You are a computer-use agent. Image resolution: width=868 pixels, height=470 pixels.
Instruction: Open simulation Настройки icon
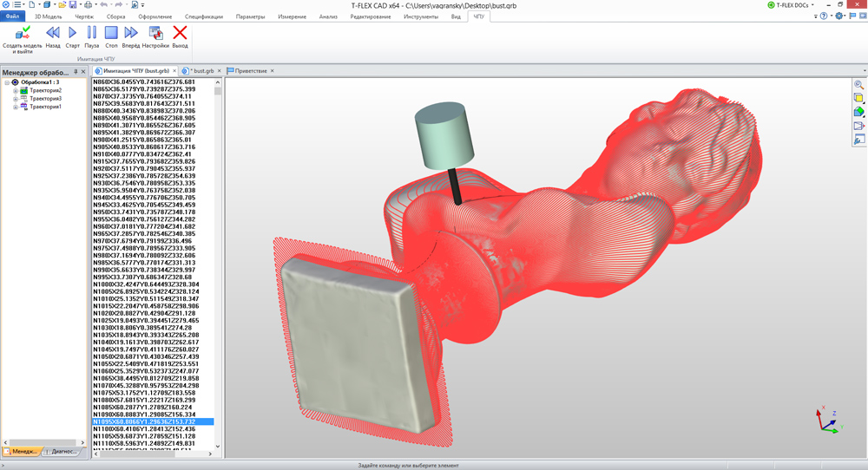coord(156,33)
